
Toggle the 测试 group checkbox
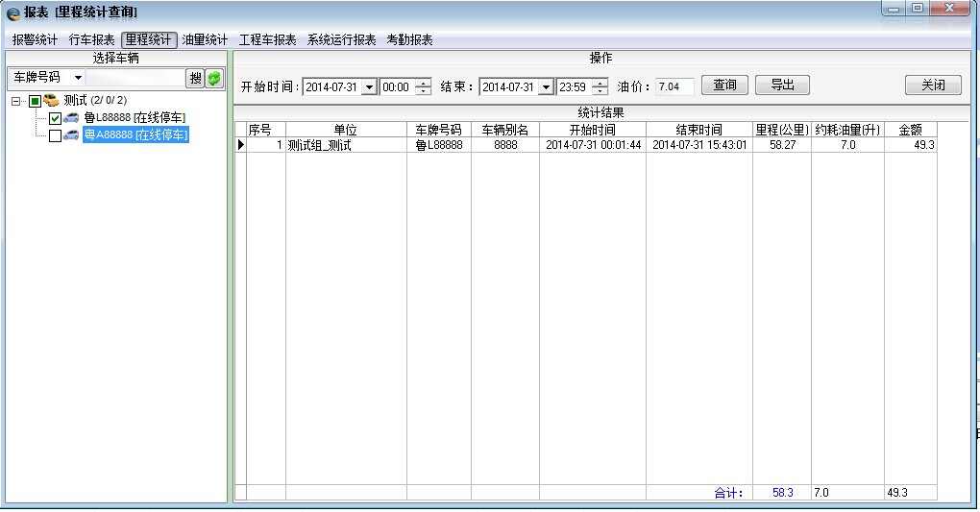pyautogui.click(x=35, y=101)
